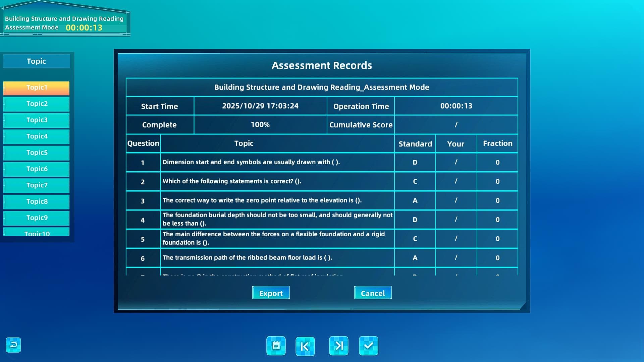Jump to Topic7
644x362 pixels.
coord(37,185)
